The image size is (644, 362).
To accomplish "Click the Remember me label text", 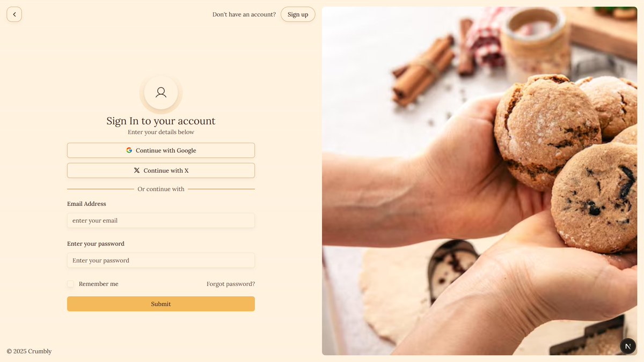I will click(99, 284).
